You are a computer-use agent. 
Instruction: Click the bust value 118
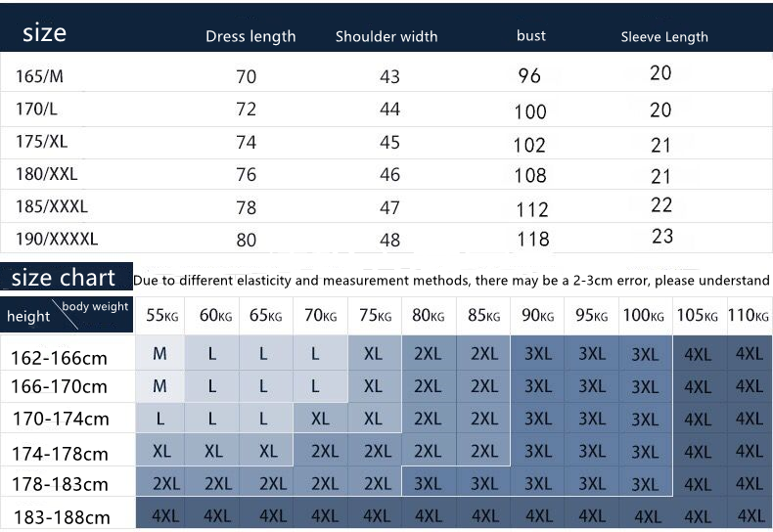point(532,240)
